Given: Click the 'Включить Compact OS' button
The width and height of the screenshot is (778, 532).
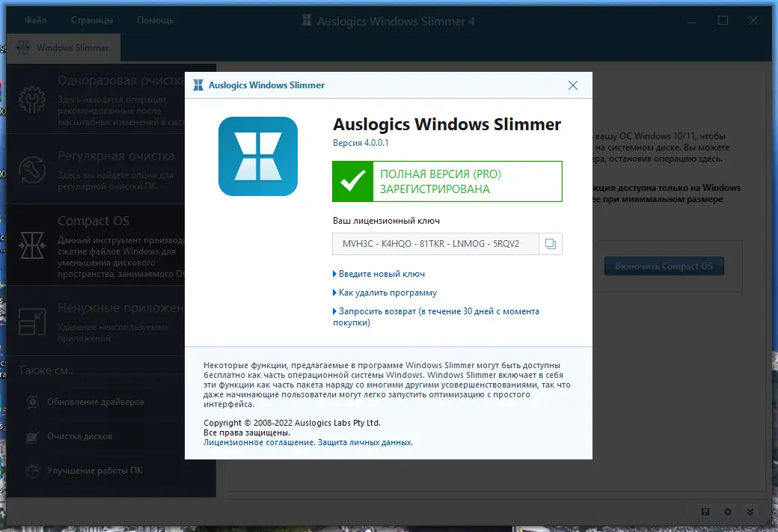Looking at the screenshot, I should (664, 266).
